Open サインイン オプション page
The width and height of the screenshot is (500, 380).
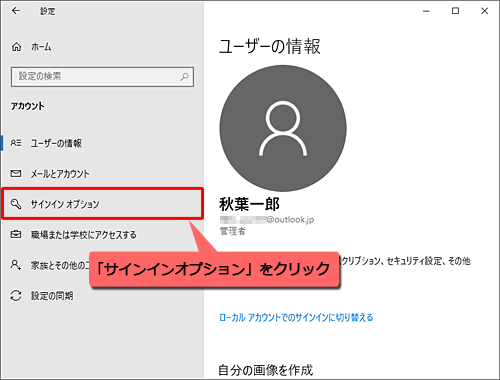coord(102,204)
